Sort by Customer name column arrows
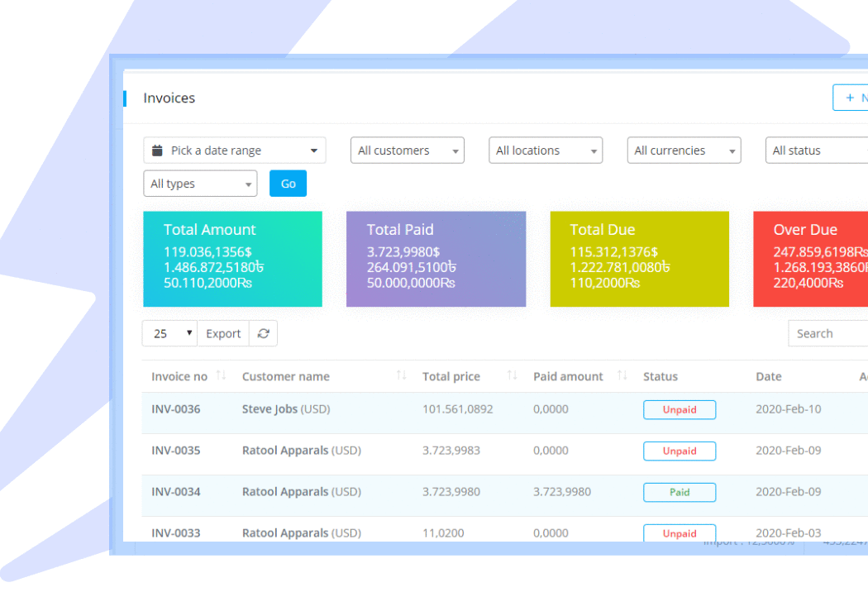 pyautogui.click(x=402, y=376)
